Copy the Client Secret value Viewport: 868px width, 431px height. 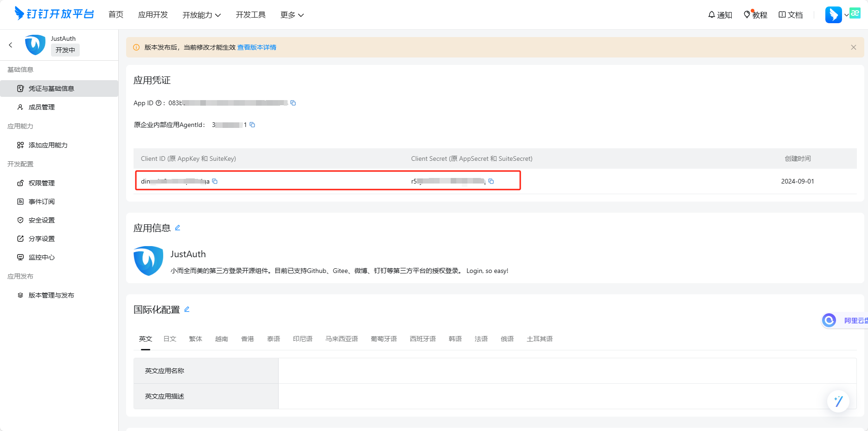491,181
